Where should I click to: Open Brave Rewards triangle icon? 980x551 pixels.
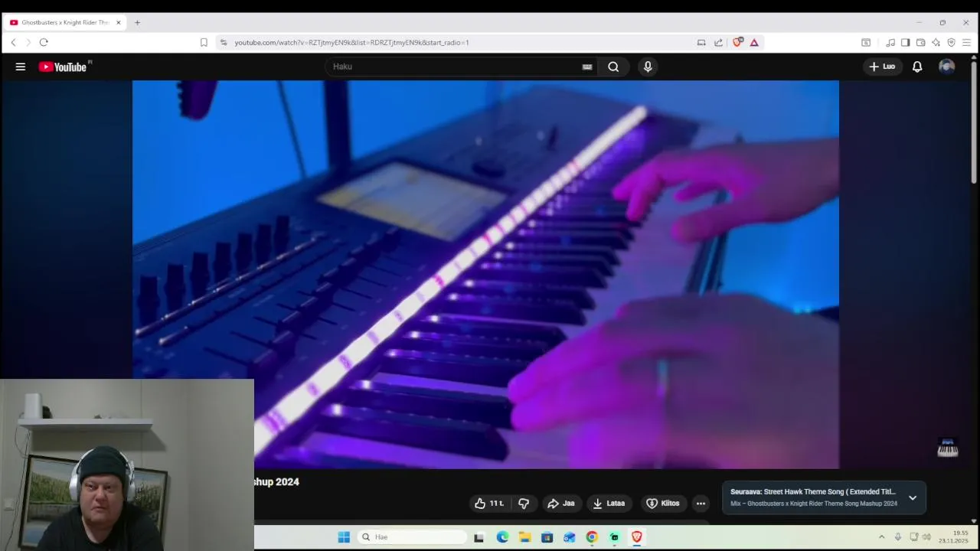754,42
